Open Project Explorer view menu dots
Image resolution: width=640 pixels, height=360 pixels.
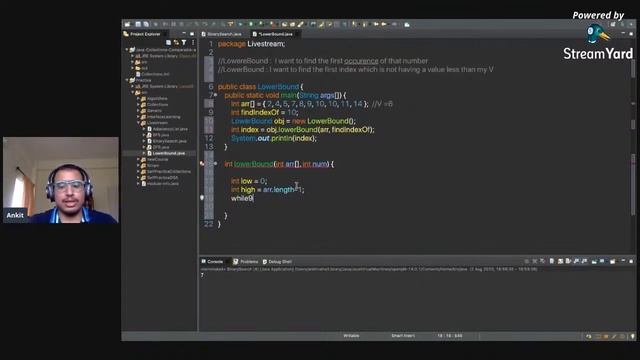pos(193,42)
